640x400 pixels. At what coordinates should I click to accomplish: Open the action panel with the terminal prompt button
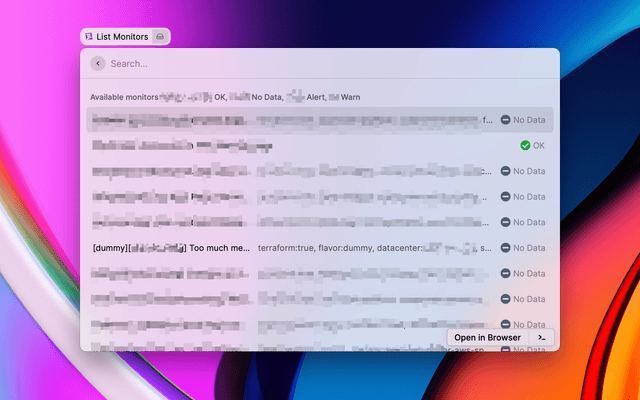(x=542, y=338)
